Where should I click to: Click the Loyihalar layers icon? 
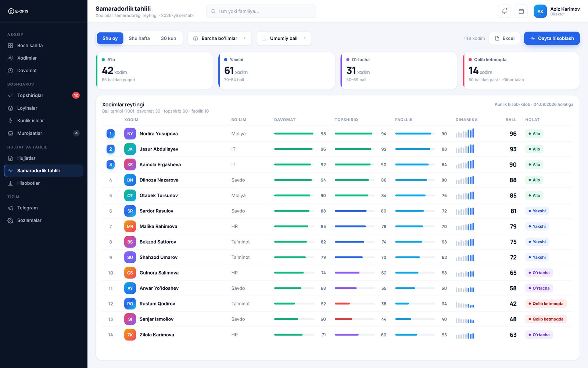pos(11,108)
